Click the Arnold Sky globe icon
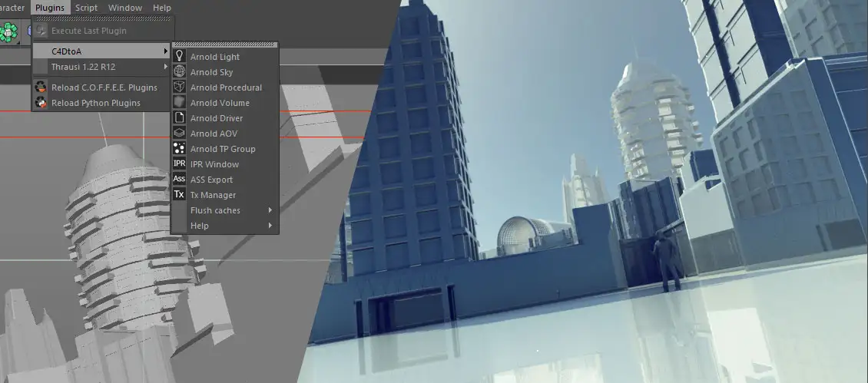 point(179,72)
